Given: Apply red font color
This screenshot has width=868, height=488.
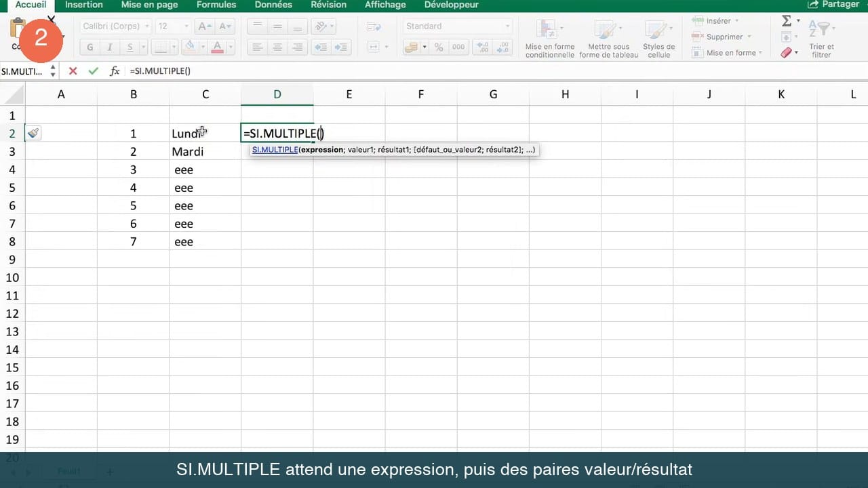Looking at the screenshot, I should [x=218, y=47].
